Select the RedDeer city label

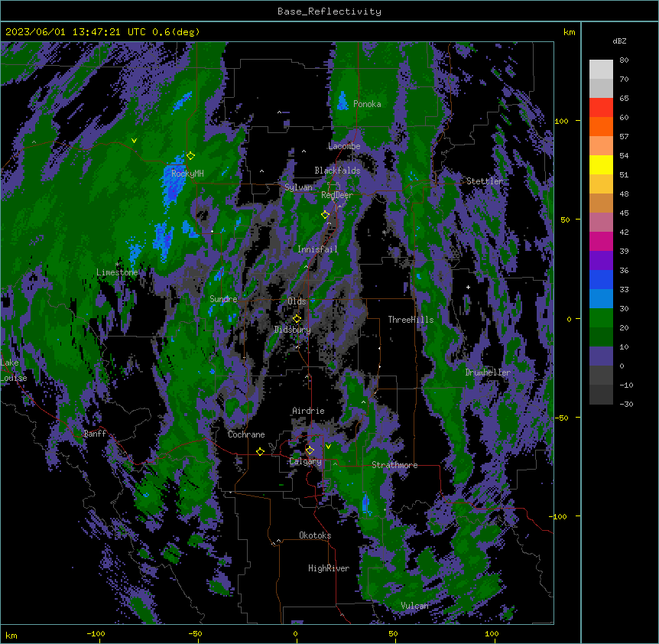click(x=336, y=194)
